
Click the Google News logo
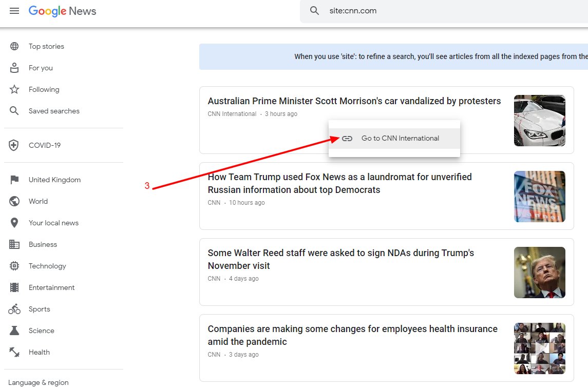62,11
